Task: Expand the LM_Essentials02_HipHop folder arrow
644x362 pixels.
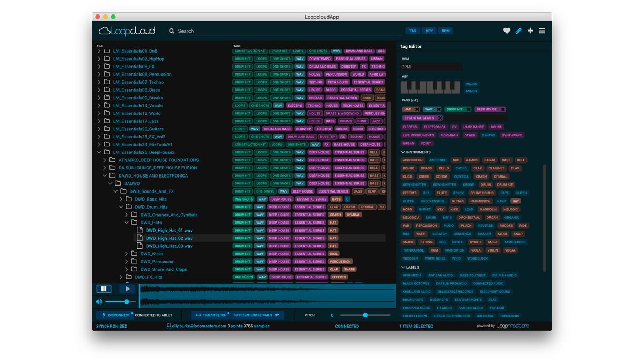Action: click(x=99, y=59)
